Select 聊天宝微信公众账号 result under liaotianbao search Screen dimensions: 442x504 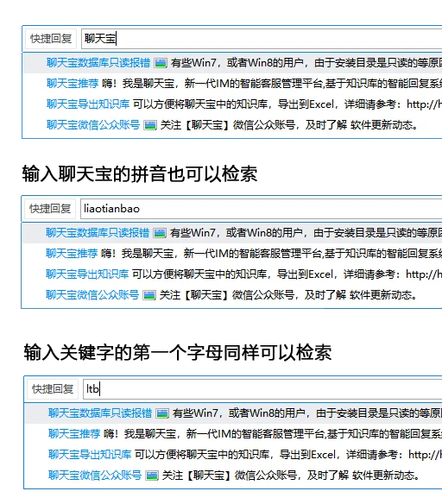click(92, 295)
